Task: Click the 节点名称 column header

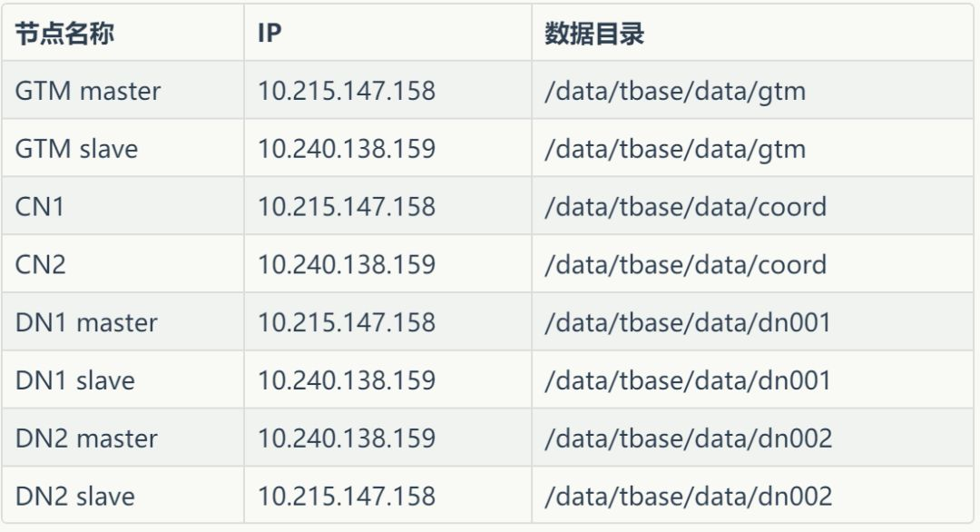Action: coord(64,34)
